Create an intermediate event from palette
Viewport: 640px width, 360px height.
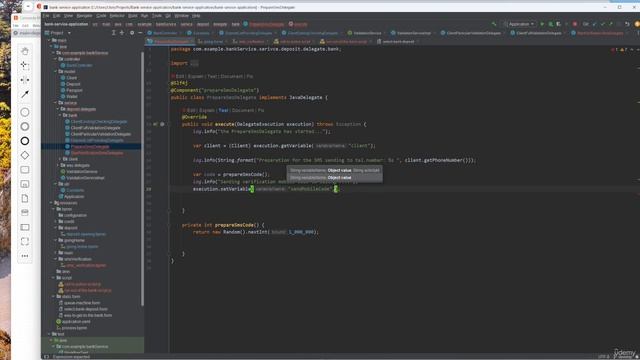click(x=25, y=127)
